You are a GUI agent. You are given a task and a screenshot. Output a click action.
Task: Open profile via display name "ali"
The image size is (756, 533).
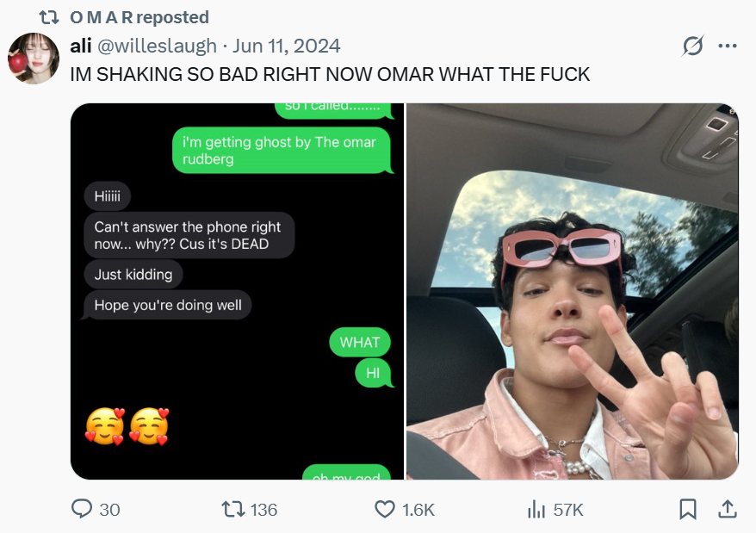pyautogui.click(x=80, y=46)
